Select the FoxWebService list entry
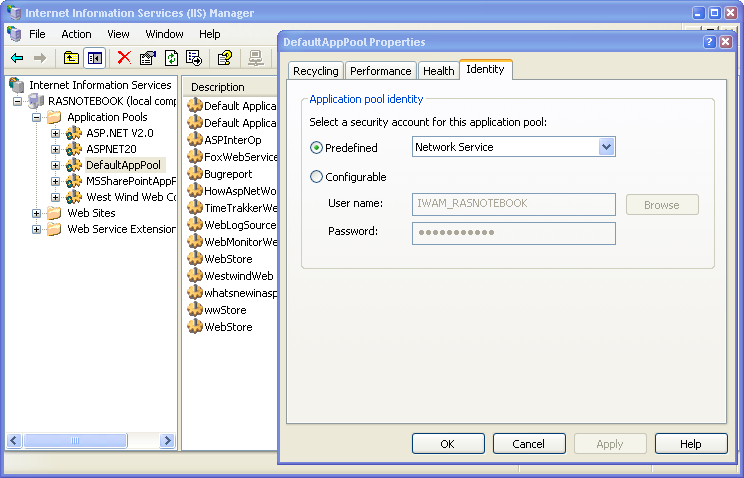The width and height of the screenshot is (744, 478). [232, 157]
